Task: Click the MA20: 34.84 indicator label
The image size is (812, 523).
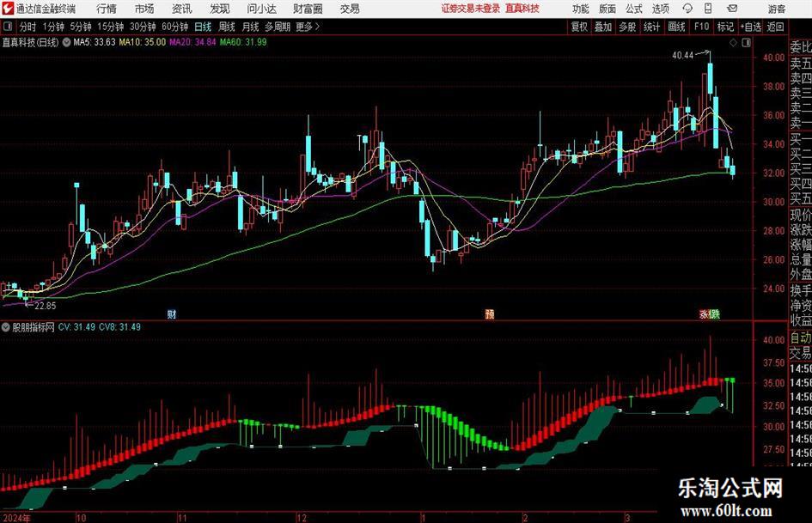Action: coord(192,42)
